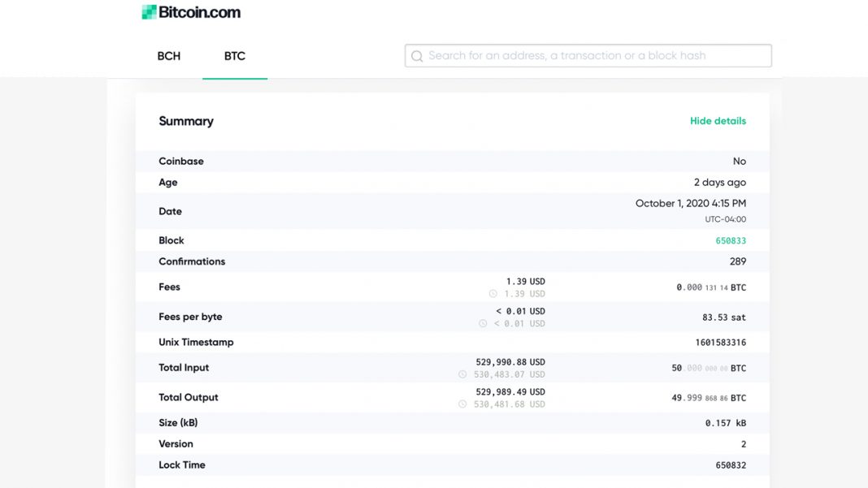Image resolution: width=868 pixels, height=488 pixels.
Task: Click the search magnifier icon
Action: pyautogui.click(x=418, y=56)
